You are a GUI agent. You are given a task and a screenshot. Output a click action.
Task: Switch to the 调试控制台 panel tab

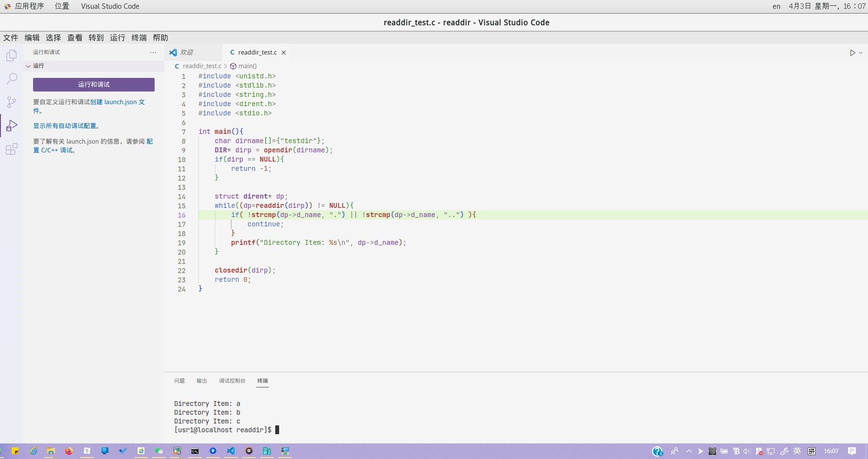(232, 381)
